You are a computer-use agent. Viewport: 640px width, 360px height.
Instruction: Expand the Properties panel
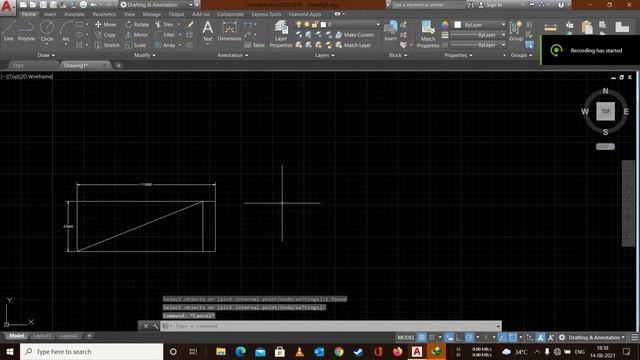click(x=458, y=55)
